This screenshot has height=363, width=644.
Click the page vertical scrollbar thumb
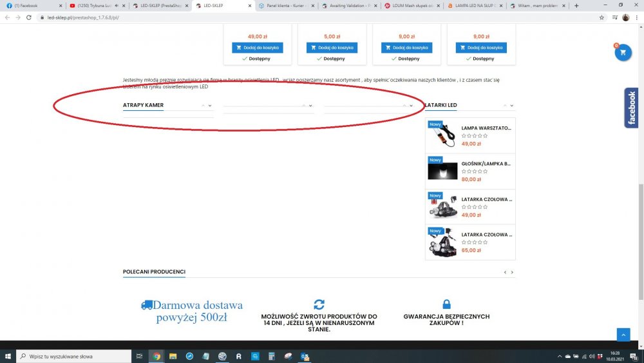641,242
